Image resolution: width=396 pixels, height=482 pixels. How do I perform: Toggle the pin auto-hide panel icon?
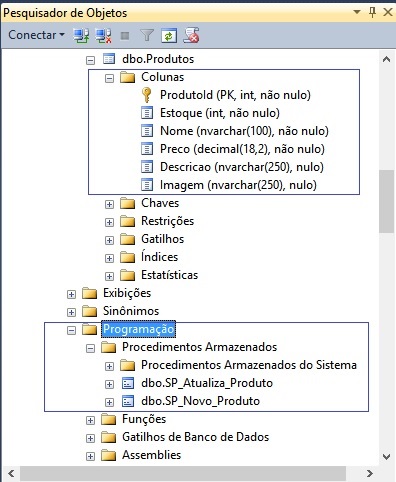tap(372, 12)
